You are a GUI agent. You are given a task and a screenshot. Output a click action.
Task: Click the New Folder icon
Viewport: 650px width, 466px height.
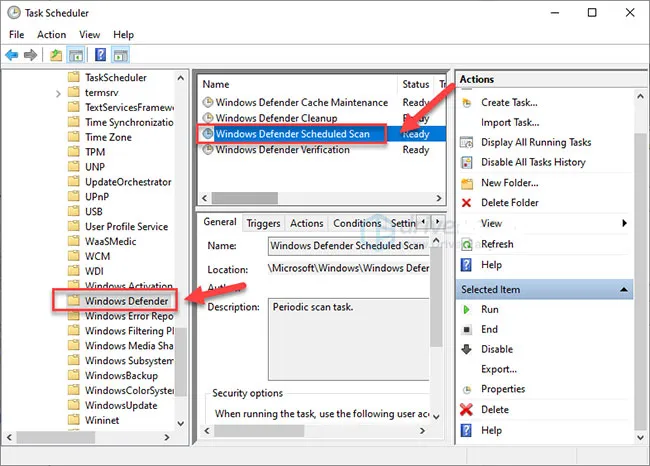coord(467,183)
